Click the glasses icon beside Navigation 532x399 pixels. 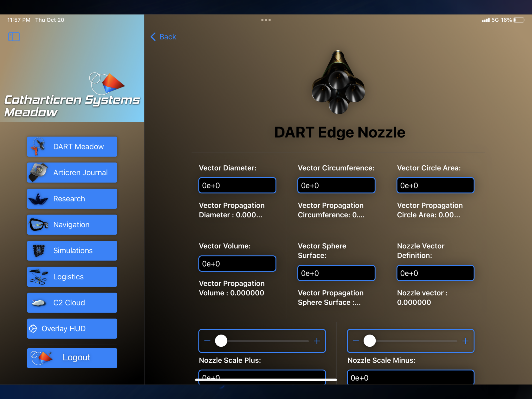(39, 224)
